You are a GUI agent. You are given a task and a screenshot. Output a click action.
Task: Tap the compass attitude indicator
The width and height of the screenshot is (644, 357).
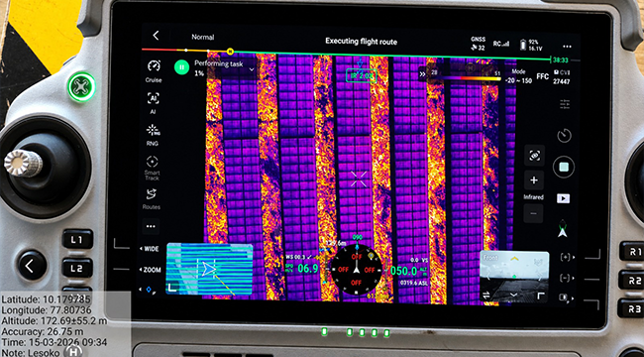357,270
